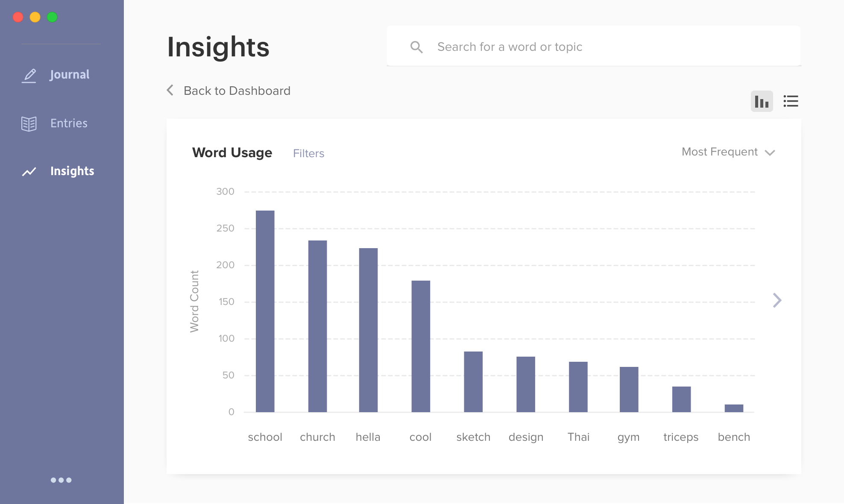Click the cool bar in the chart
This screenshot has width=844, height=504.
tap(421, 346)
